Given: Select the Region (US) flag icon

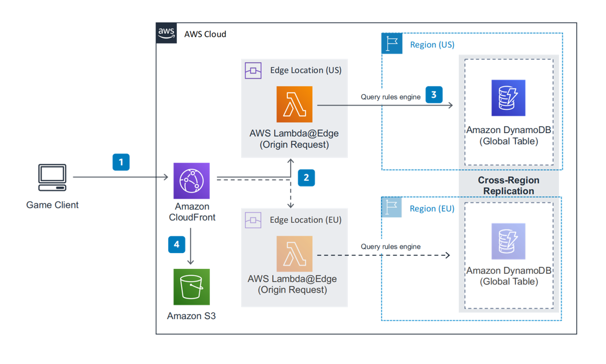Looking at the screenshot, I should click(392, 43).
